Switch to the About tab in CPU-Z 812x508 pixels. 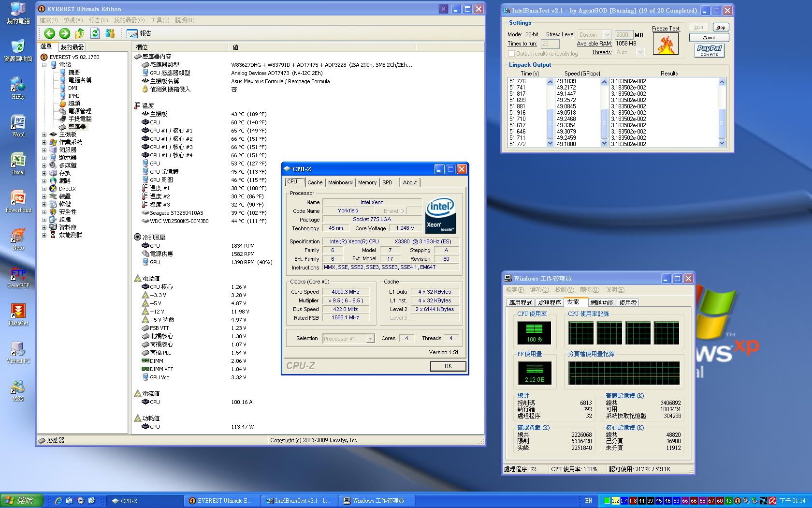tap(410, 182)
